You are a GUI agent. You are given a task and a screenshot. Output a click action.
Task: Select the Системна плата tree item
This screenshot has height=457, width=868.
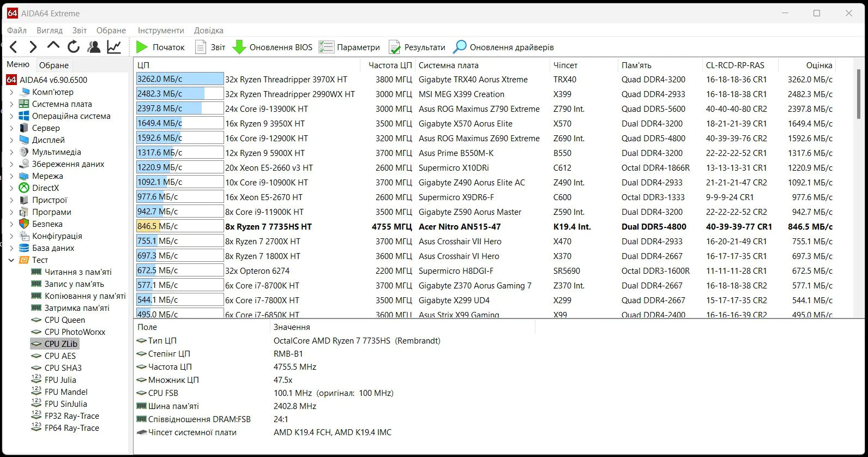point(62,104)
